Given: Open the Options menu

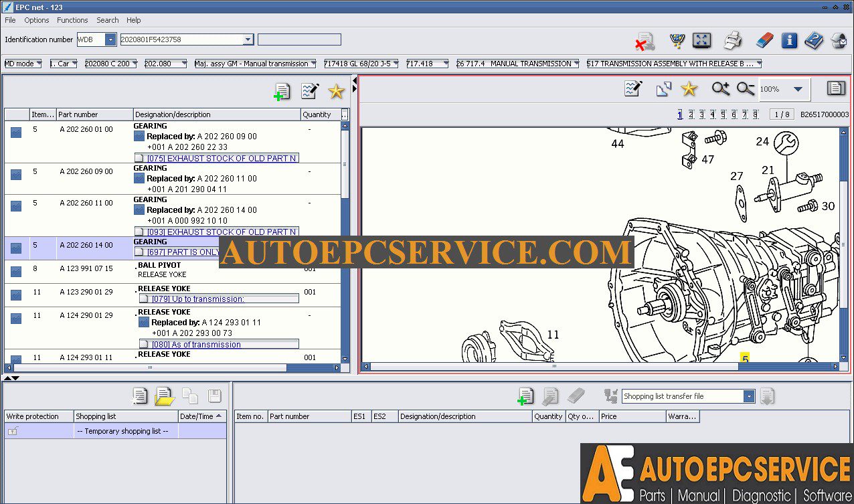Looking at the screenshot, I should point(37,20).
